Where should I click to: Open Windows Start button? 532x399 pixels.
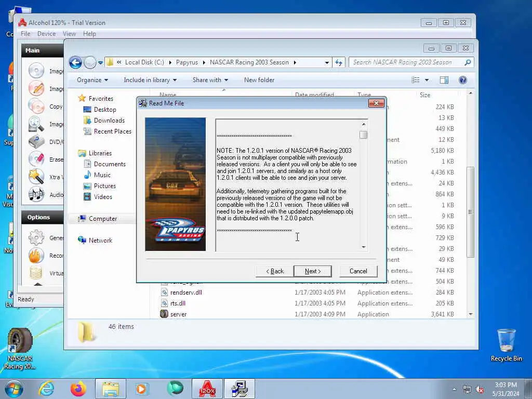(x=14, y=389)
